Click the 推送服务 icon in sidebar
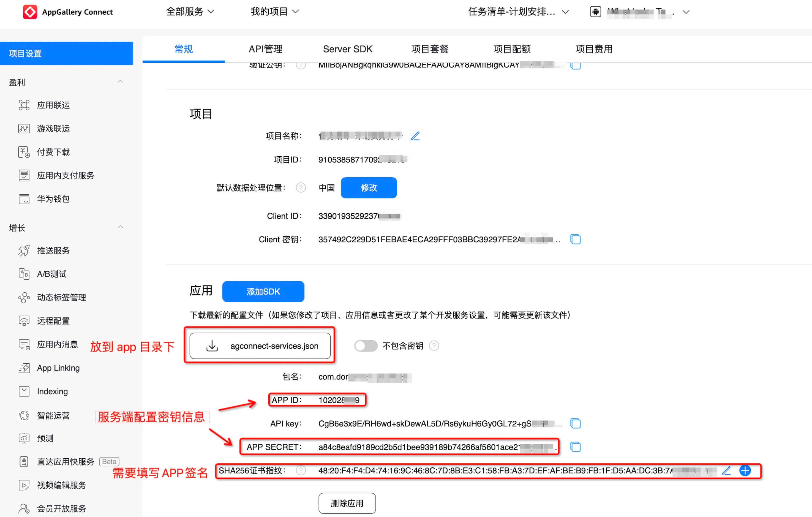The width and height of the screenshot is (812, 517). click(25, 251)
